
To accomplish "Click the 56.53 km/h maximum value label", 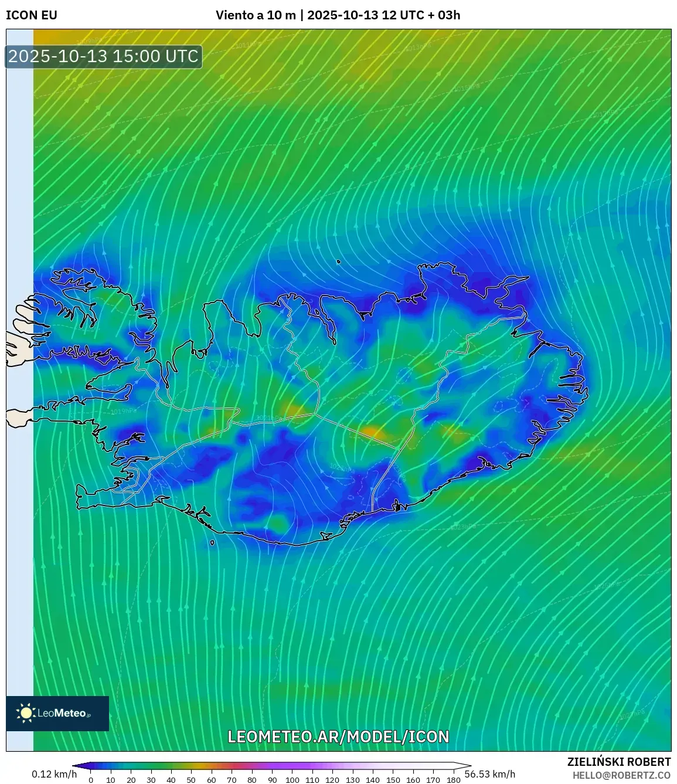I will coord(489,774).
